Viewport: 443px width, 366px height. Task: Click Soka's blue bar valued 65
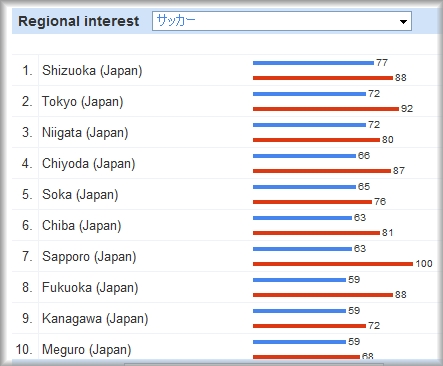(304, 187)
